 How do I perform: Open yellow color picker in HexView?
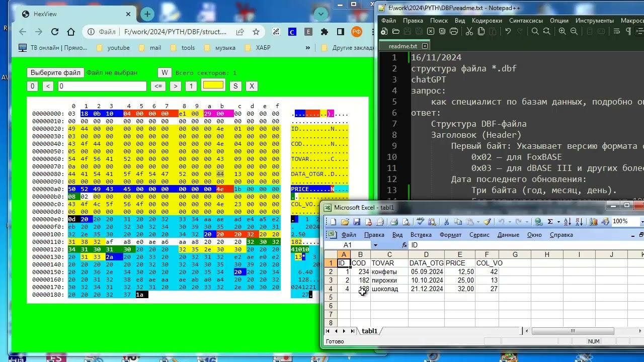coord(213,85)
